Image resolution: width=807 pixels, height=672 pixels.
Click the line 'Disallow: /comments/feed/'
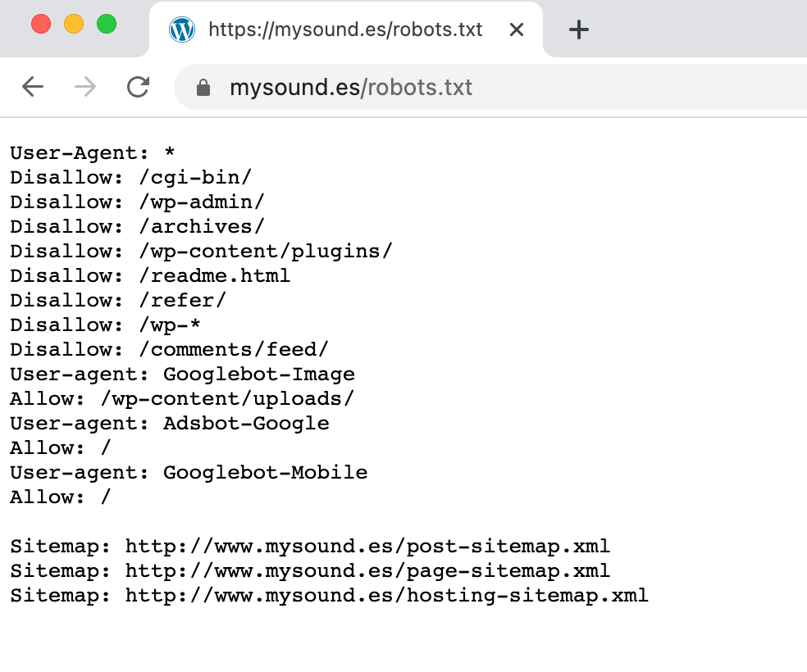[169, 350]
